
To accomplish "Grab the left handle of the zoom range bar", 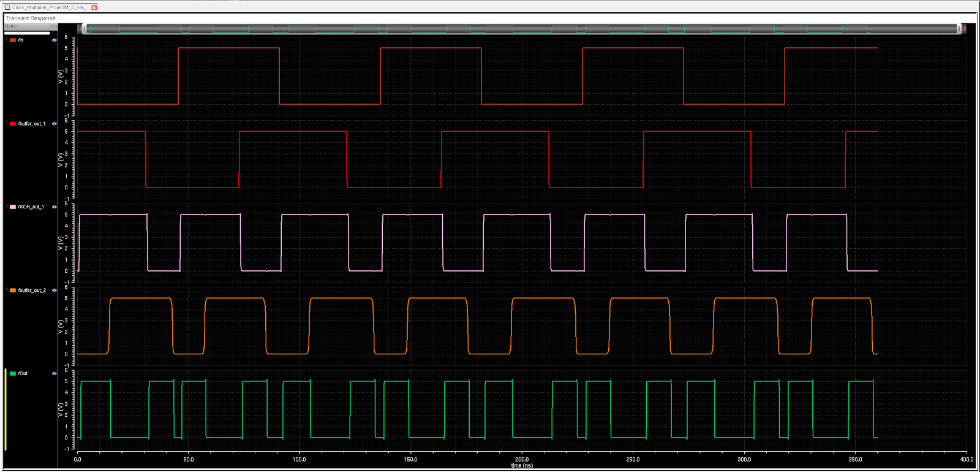I will coord(85,29).
